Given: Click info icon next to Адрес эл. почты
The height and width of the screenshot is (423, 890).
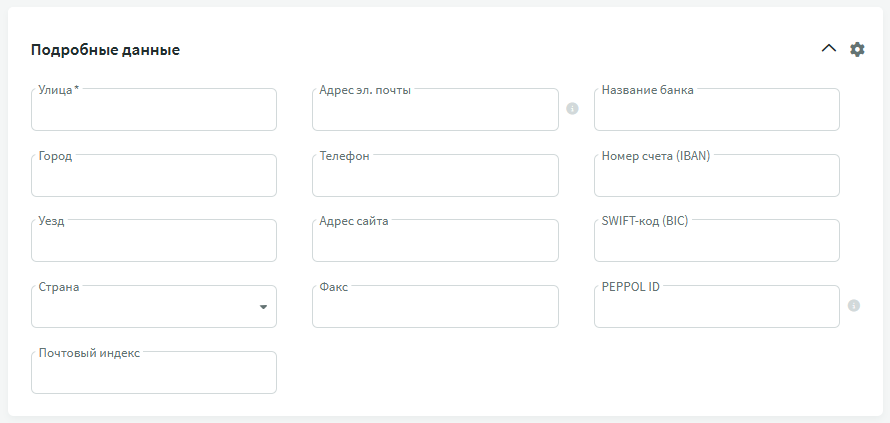Looking at the screenshot, I should click(572, 108).
